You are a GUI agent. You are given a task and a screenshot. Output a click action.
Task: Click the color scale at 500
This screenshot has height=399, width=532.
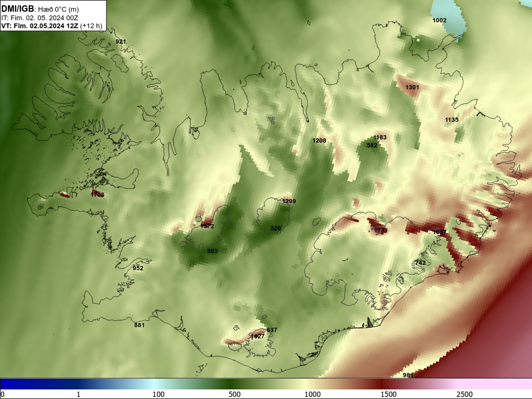tap(235, 394)
